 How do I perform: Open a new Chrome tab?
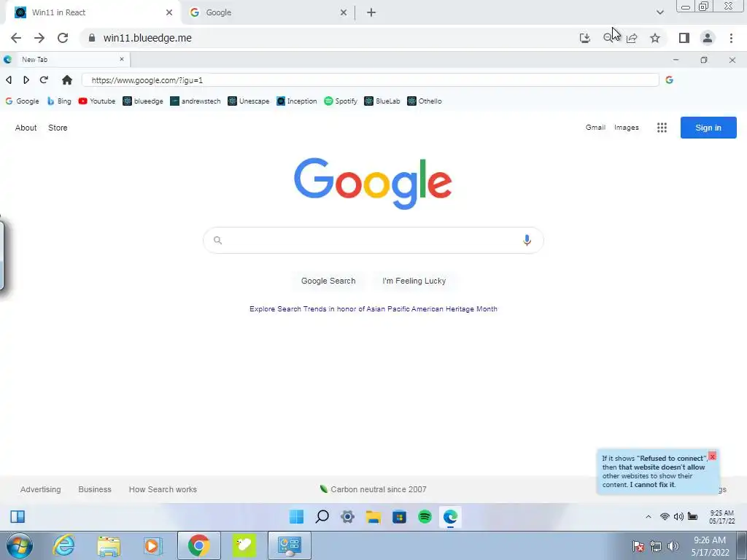371,12
